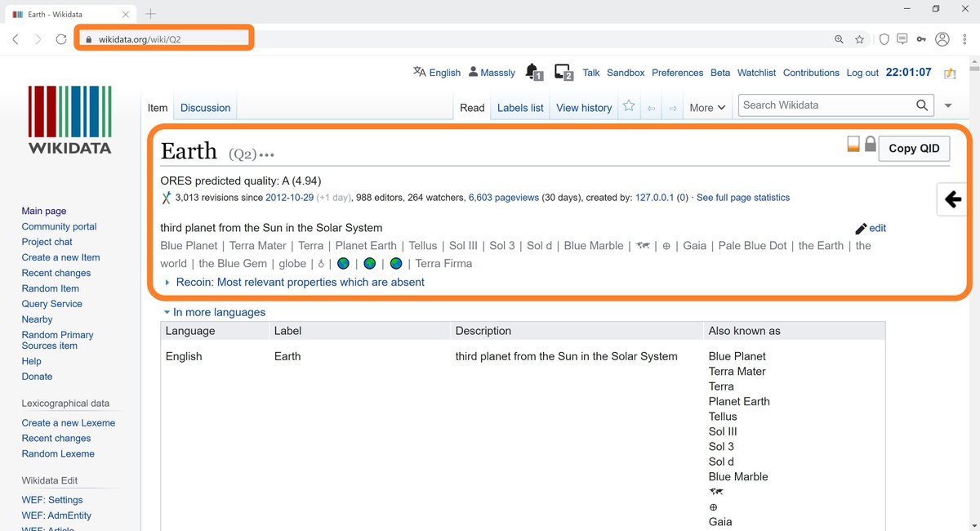Click Random Item in sidebar
Screen dimensions: 980x531
coord(51,288)
